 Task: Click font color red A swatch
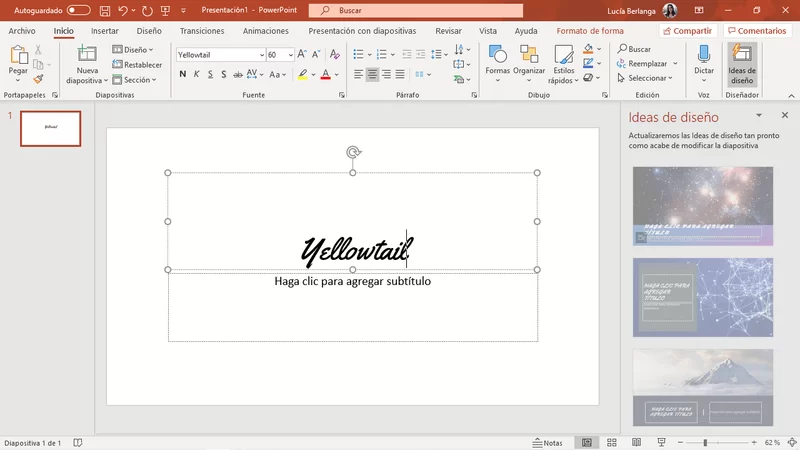pos(326,74)
